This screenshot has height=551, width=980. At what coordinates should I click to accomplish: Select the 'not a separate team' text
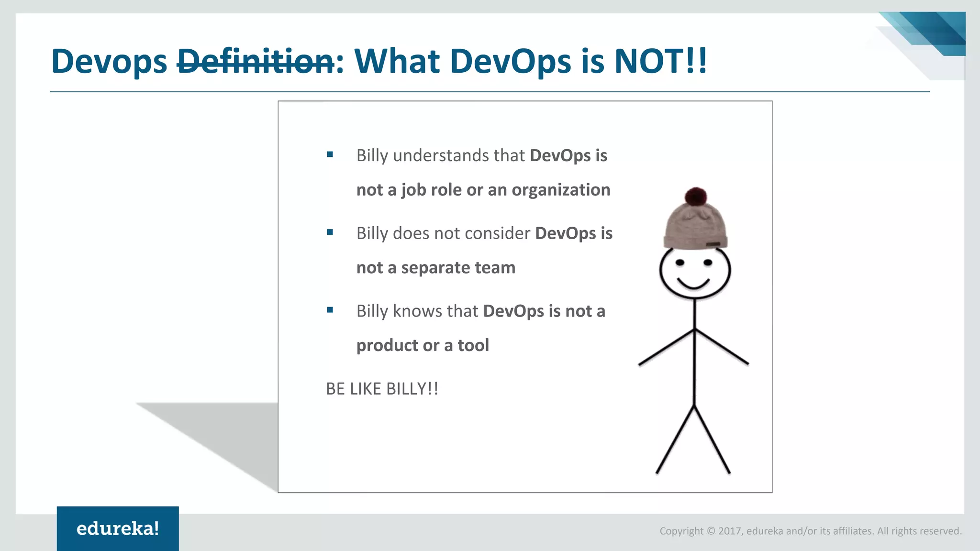click(x=436, y=267)
